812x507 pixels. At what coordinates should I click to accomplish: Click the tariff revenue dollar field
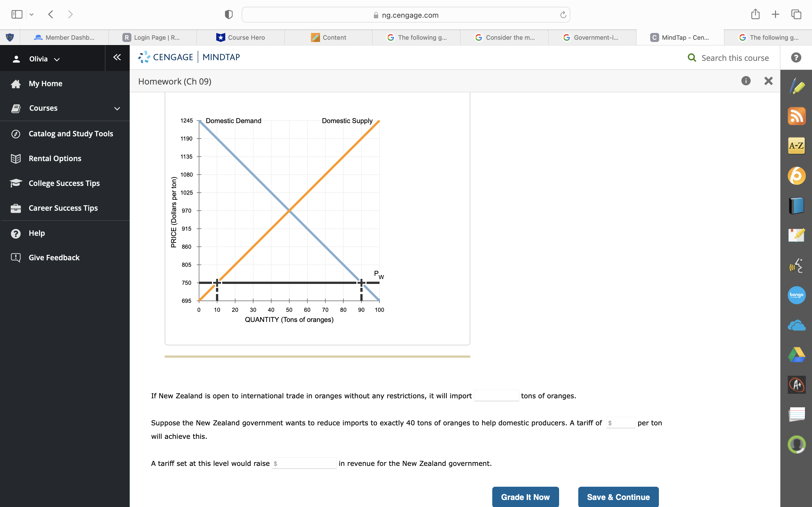[304, 463]
